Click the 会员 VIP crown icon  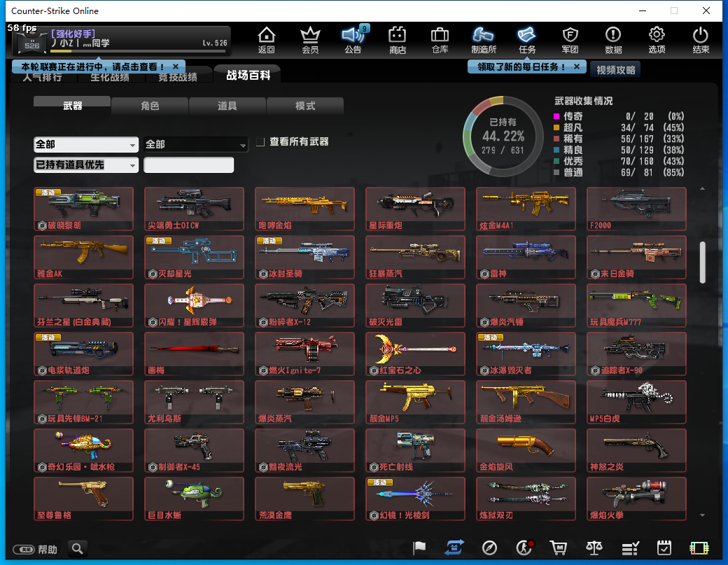click(310, 40)
